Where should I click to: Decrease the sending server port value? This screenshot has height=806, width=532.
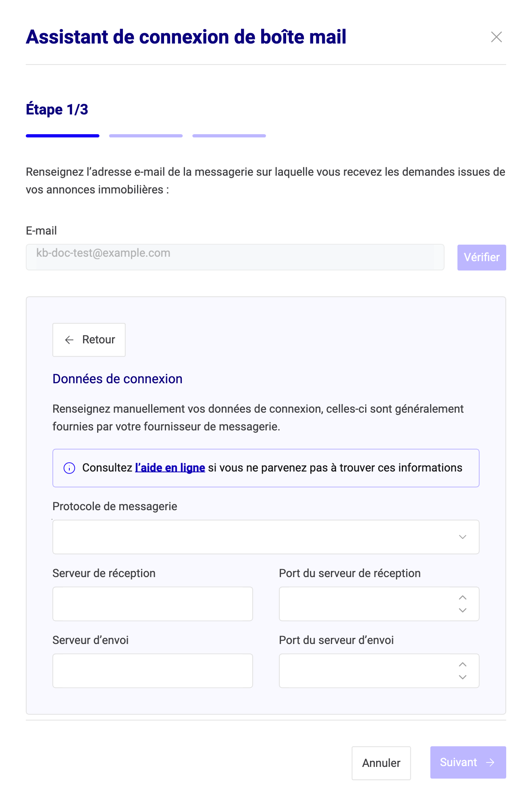[463, 677]
